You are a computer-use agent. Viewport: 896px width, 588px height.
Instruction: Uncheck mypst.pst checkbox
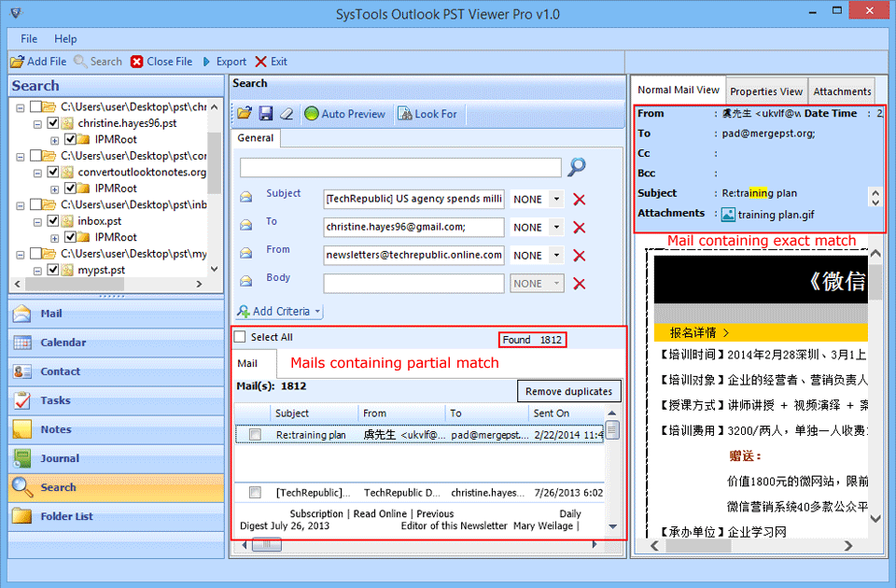[x=53, y=269]
